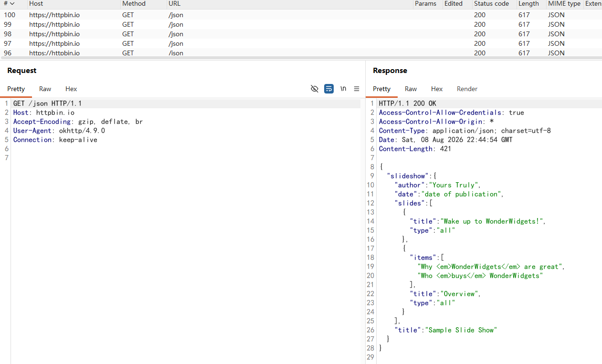Select the Request Pretty tab

16,89
